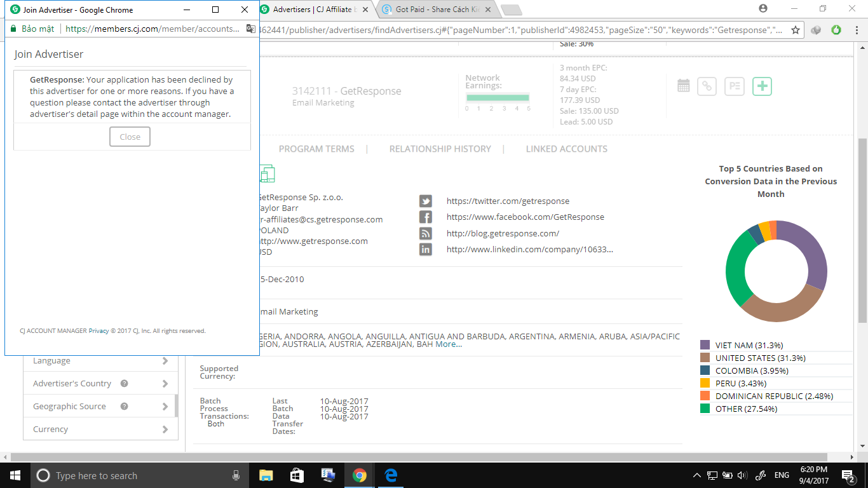Click the get links chain icon
Screen dimensions: 868x488
pyautogui.click(x=707, y=86)
